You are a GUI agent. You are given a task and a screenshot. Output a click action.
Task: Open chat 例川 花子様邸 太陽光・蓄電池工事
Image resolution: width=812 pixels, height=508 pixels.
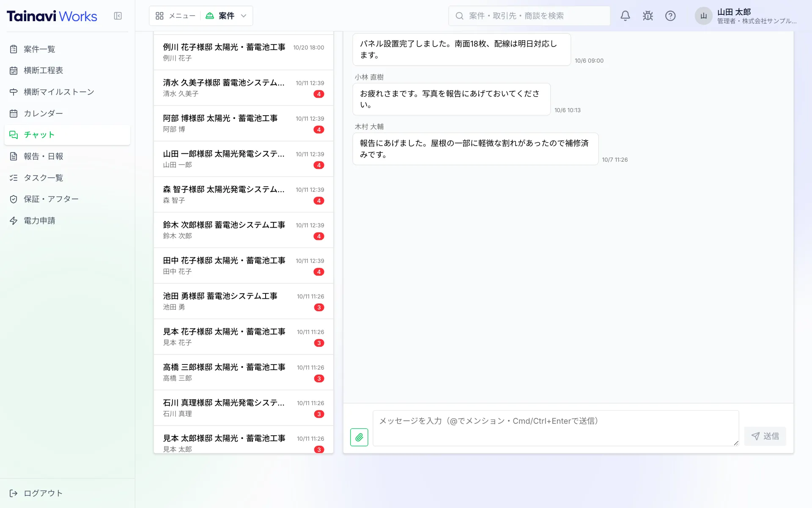click(x=244, y=52)
